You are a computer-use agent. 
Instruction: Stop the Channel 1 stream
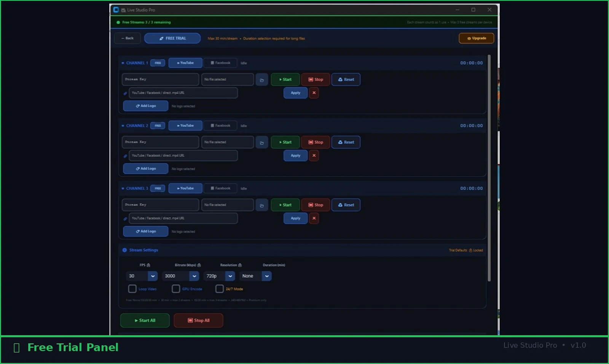click(x=316, y=79)
